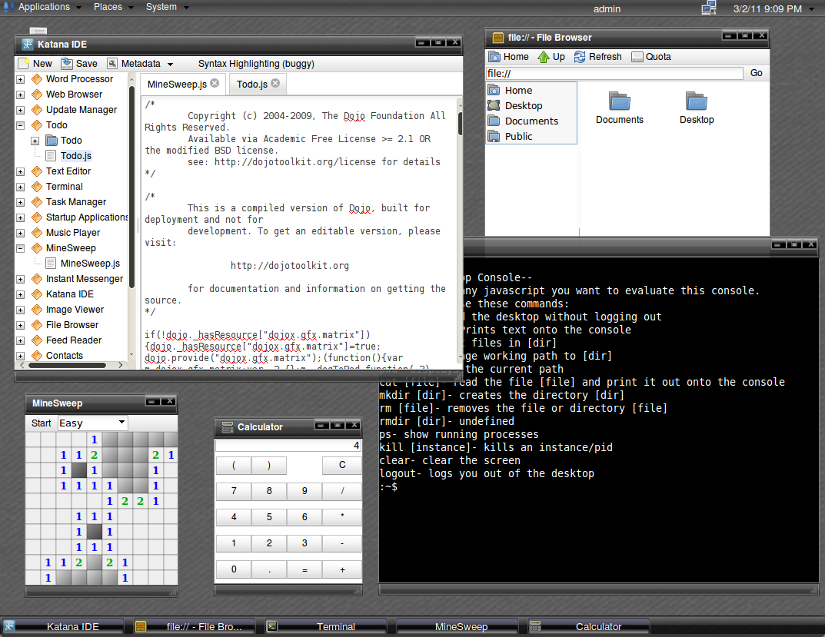Expand the Terminal tree node

(x=21, y=187)
